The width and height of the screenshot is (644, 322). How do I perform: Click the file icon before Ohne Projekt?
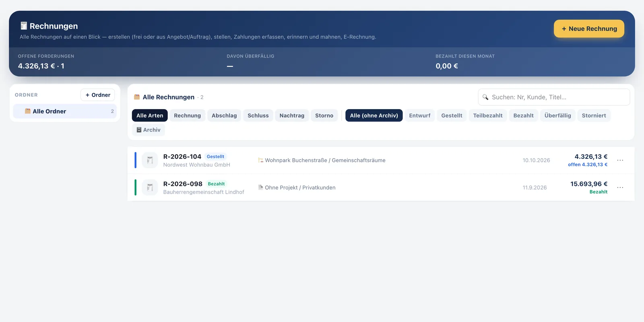(x=260, y=188)
